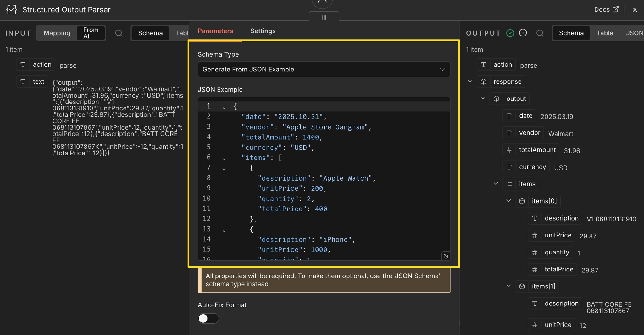Open the Docs external link

point(607,9)
